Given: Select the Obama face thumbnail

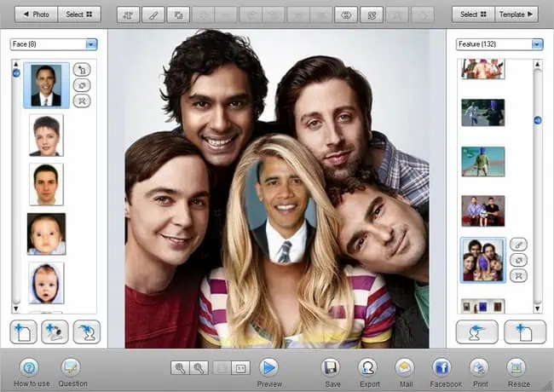Looking at the screenshot, I should [46, 85].
